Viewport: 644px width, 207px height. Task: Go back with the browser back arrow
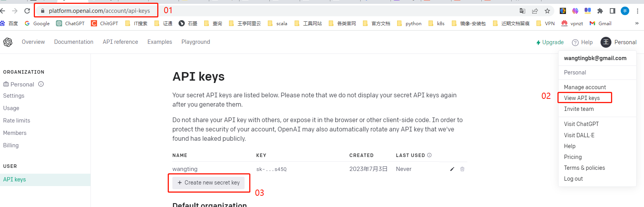click(x=3, y=11)
